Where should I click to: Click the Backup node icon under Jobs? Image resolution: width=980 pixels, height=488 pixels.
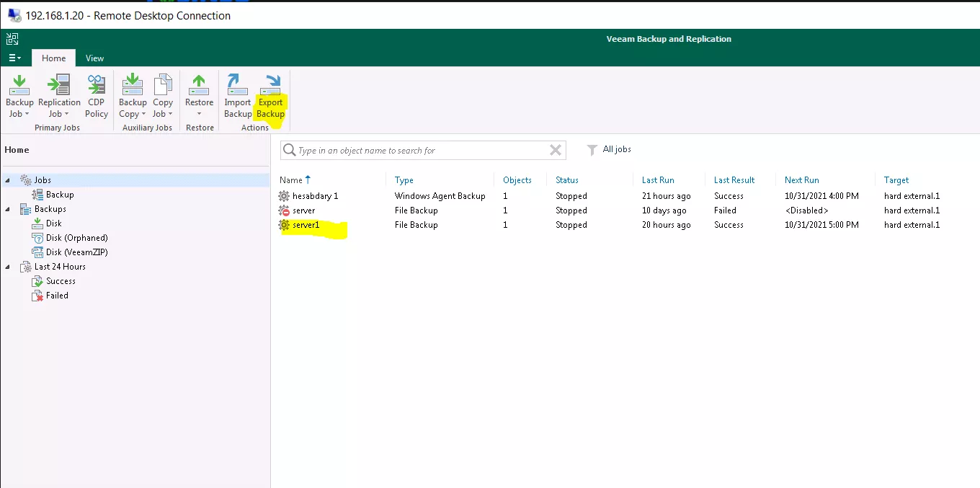point(38,195)
